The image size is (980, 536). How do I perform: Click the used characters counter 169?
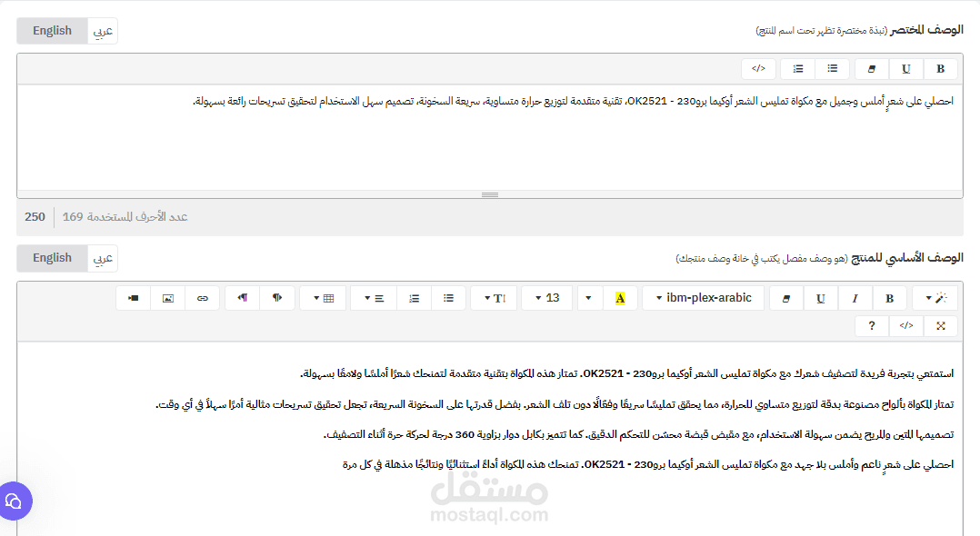pos(73,217)
